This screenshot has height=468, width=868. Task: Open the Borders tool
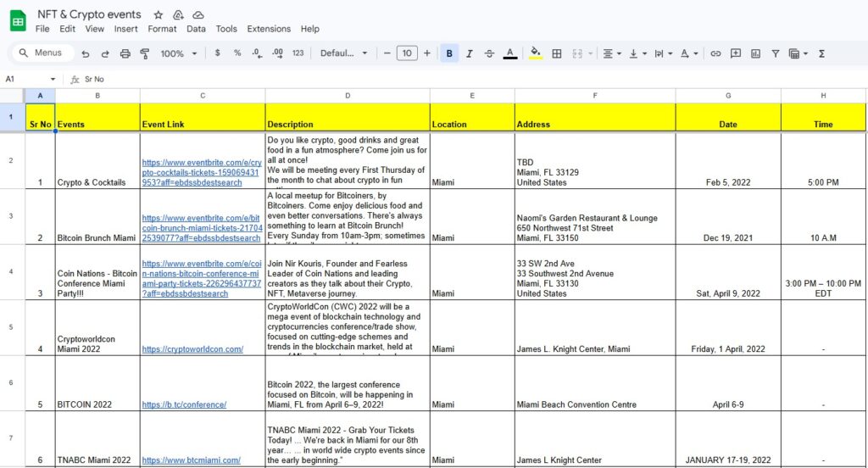pos(557,53)
